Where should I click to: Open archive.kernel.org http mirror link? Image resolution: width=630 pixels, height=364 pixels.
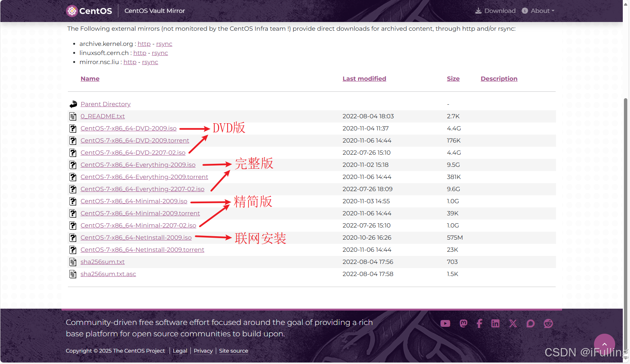click(144, 44)
